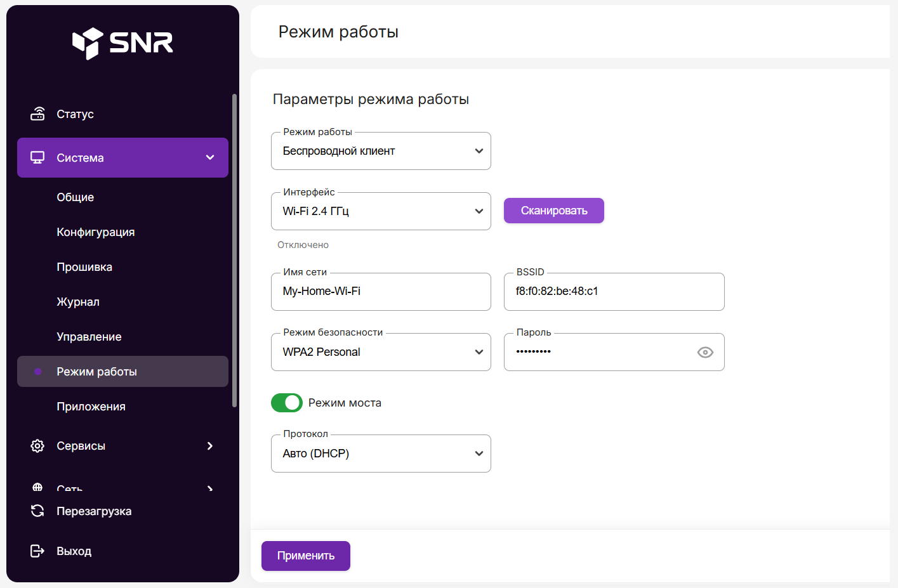Viewport: 898px width, 588px height.
Task: Click the Имя сети input field
Action: point(381,292)
